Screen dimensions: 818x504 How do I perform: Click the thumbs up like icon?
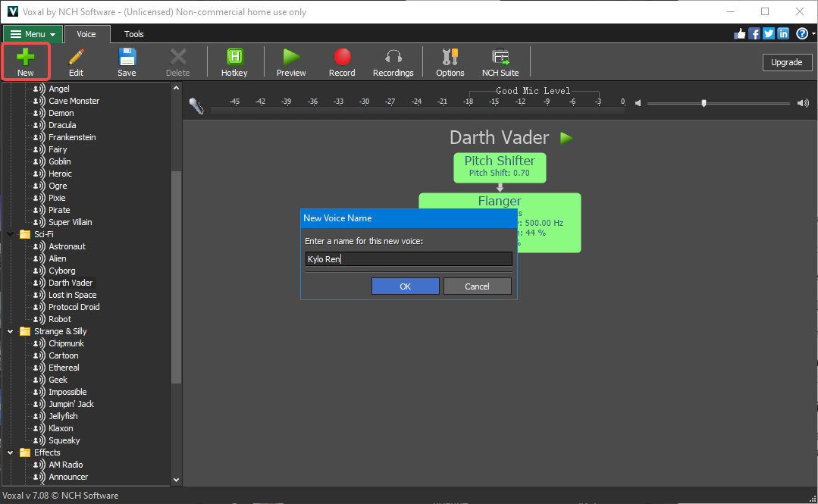pyautogui.click(x=740, y=34)
